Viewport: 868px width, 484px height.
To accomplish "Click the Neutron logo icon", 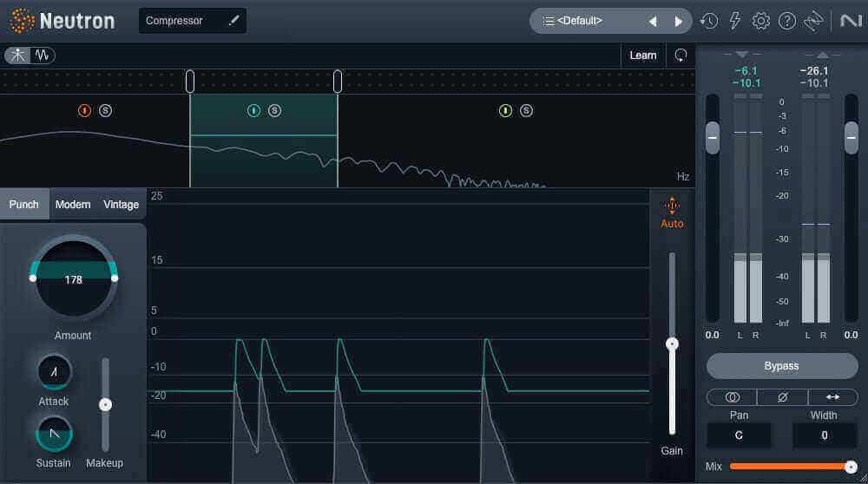I will point(23,21).
